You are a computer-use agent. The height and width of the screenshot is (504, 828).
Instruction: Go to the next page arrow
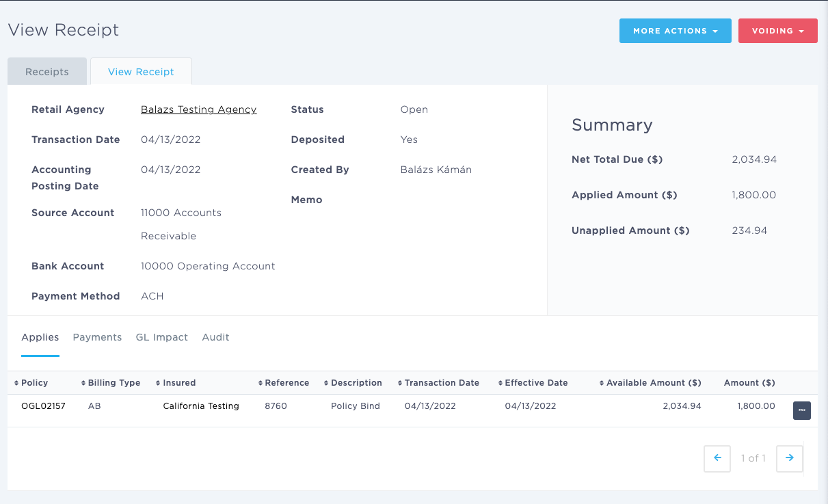click(x=790, y=459)
